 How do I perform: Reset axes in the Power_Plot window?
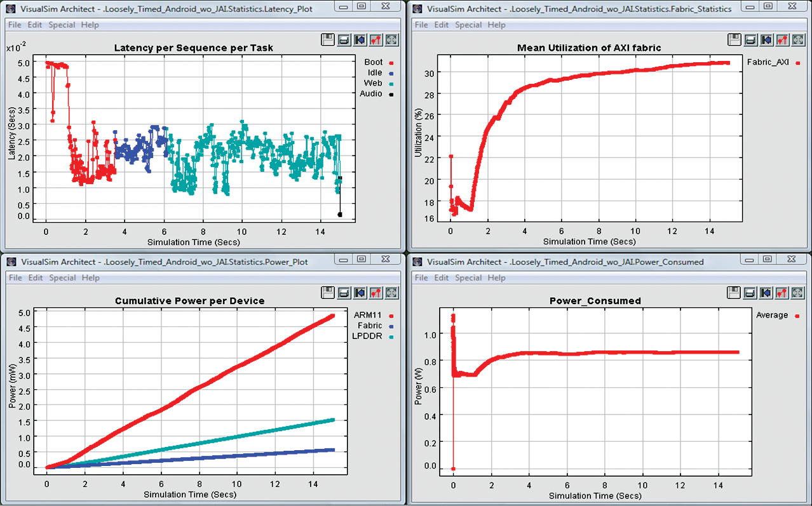click(360, 293)
